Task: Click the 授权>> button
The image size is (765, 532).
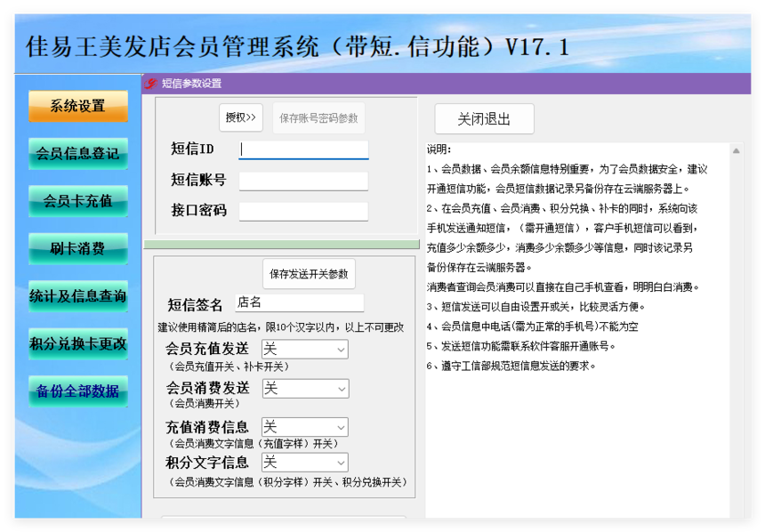Action: click(x=241, y=117)
